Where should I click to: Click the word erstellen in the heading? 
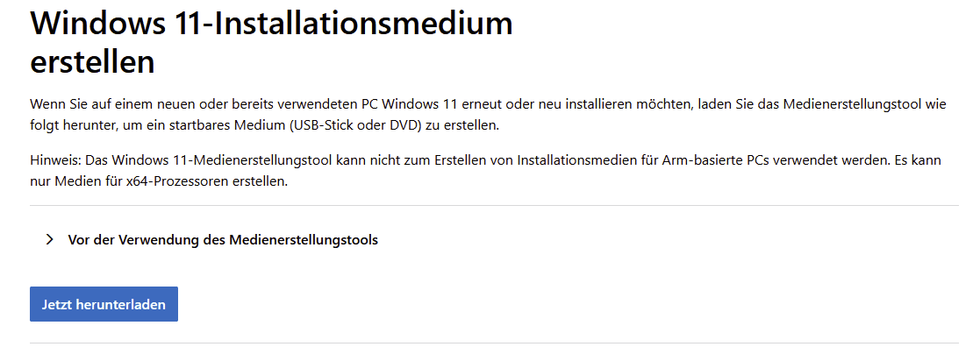(x=92, y=61)
